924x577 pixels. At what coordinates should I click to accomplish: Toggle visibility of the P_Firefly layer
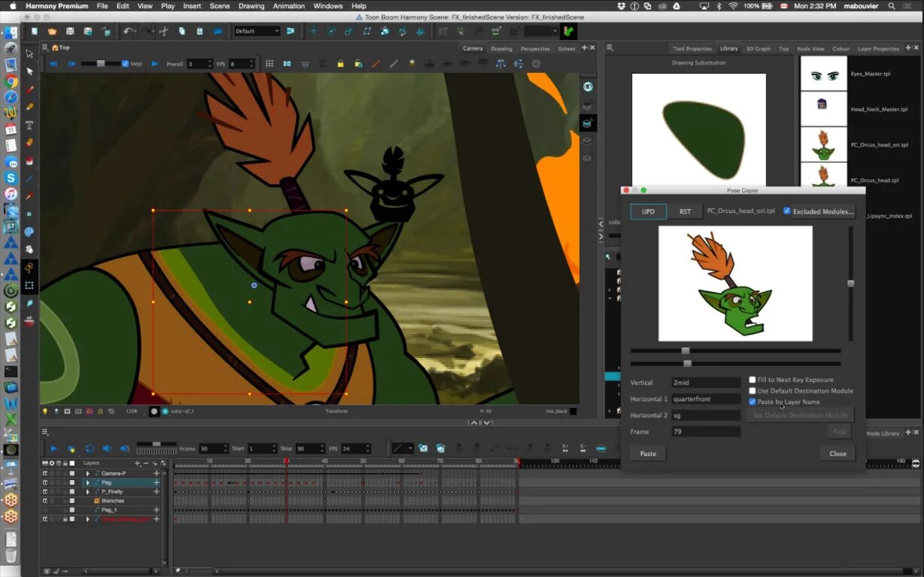tap(45, 491)
